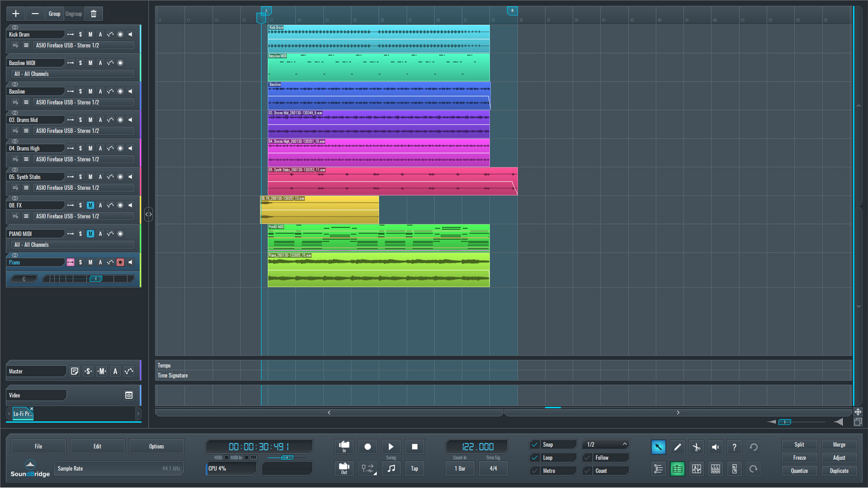This screenshot has height=488, width=868.
Task: Click the Record transport button
Action: click(x=368, y=446)
